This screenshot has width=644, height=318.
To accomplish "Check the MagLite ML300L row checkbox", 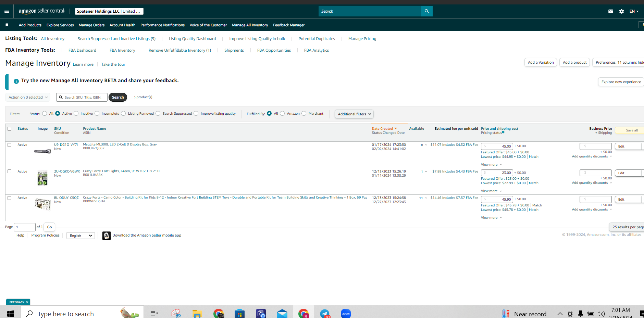I will [x=10, y=145].
